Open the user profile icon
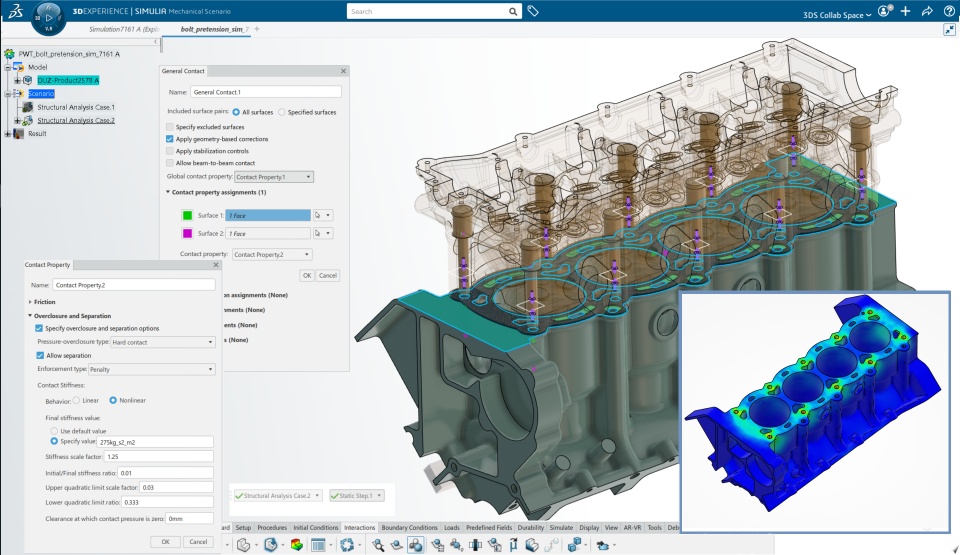Image resolution: width=960 pixels, height=555 pixels. coord(885,11)
